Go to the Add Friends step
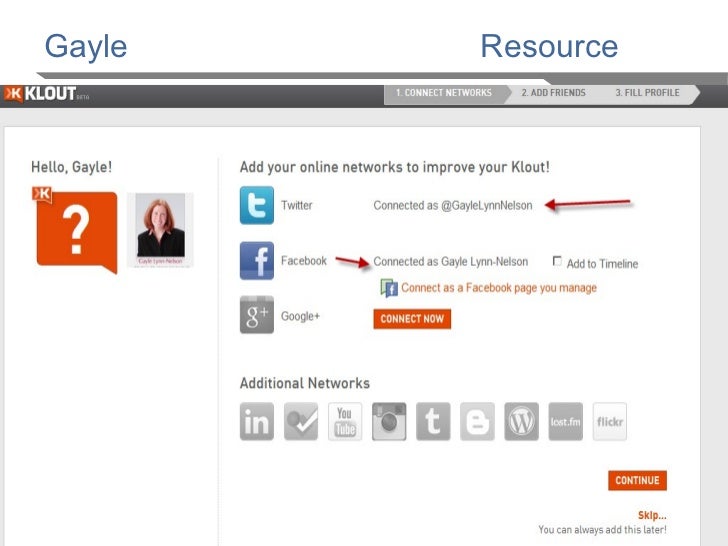Image resolution: width=728 pixels, height=546 pixels. (x=553, y=93)
